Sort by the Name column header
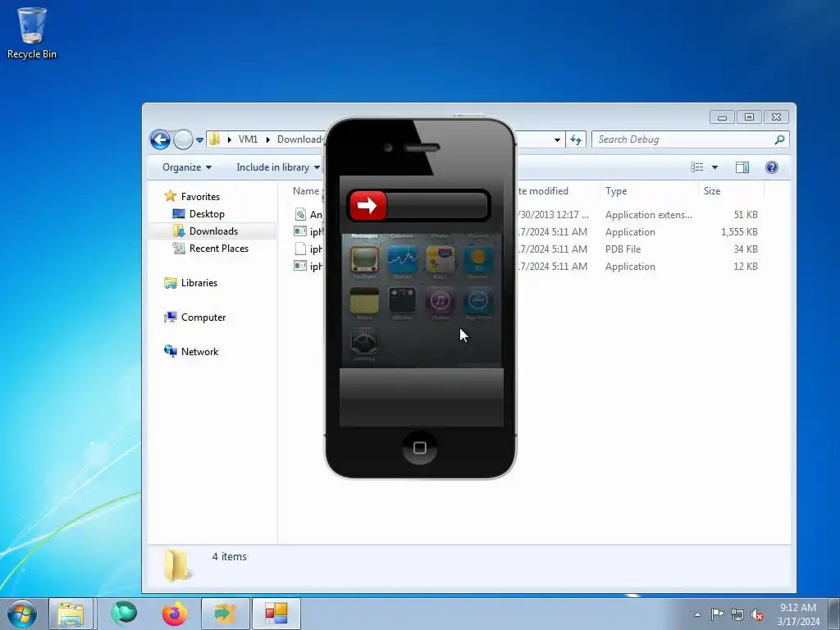 [306, 190]
